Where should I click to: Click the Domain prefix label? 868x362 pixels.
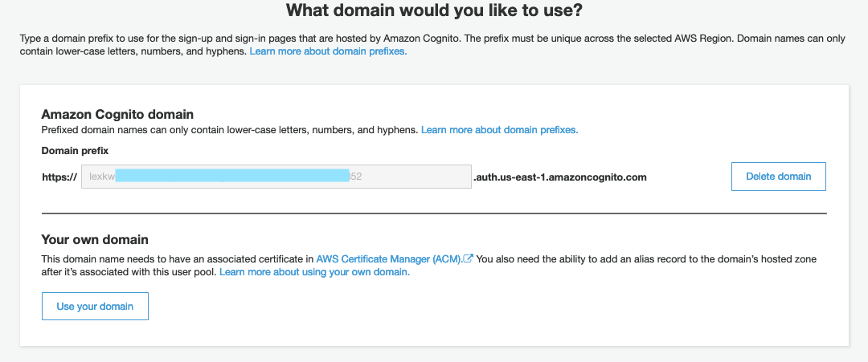pos(75,150)
